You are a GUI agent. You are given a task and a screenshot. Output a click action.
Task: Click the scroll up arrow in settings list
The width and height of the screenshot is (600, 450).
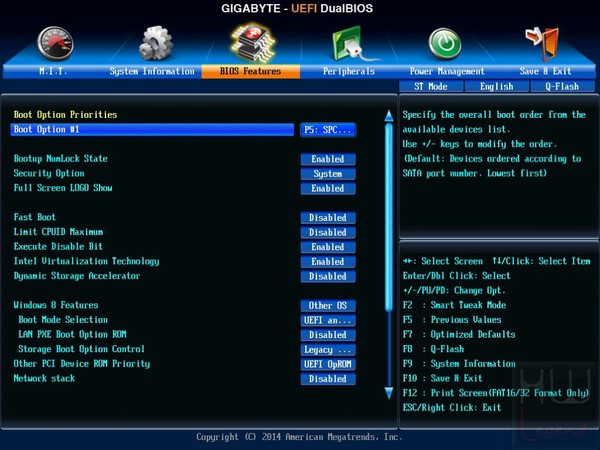pos(389,116)
